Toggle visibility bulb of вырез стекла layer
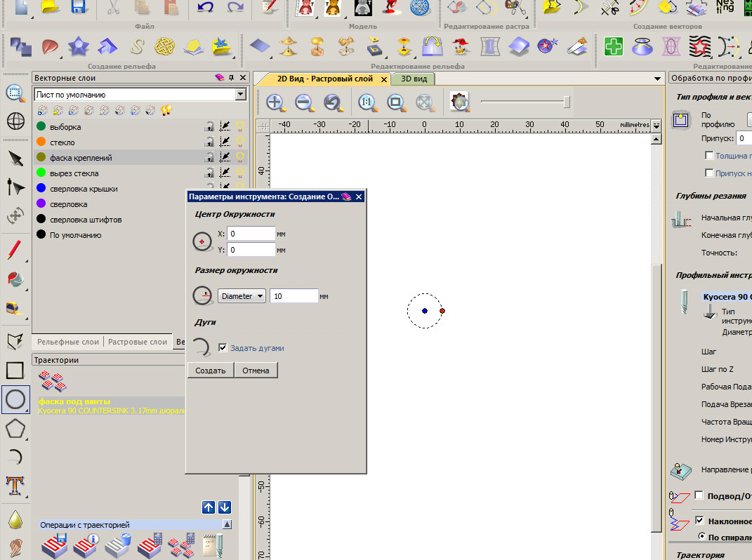 pyautogui.click(x=240, y=173)
